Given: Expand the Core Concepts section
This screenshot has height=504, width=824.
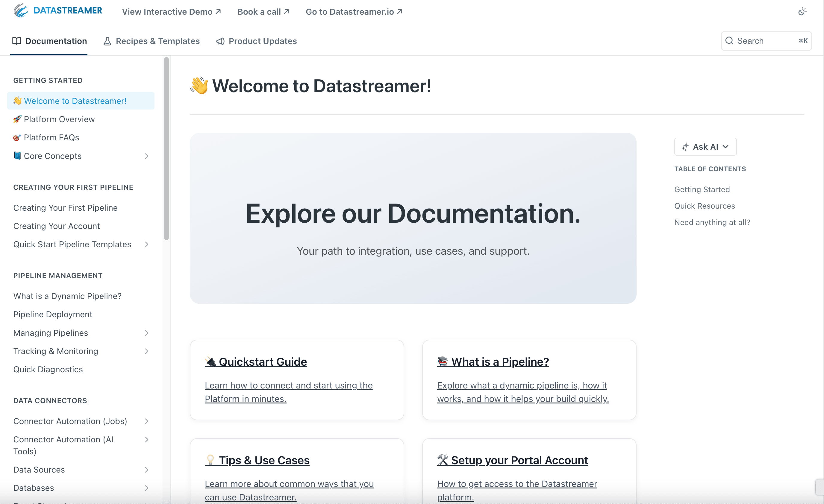Looking at the screenshot, I should click(x=146, y=156).
